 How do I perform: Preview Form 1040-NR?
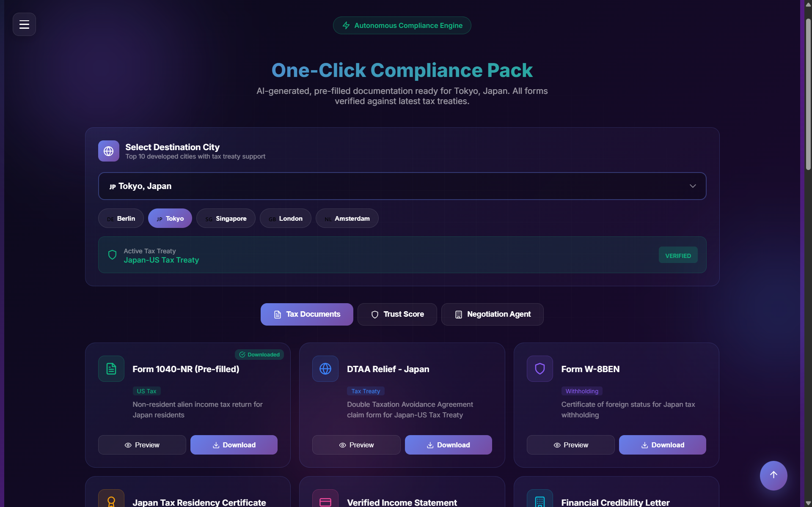(142, 445)
